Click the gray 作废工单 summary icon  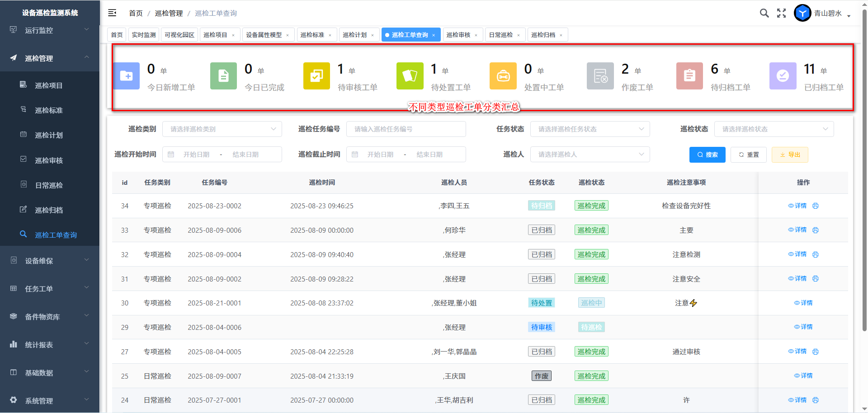pos(600,76)
